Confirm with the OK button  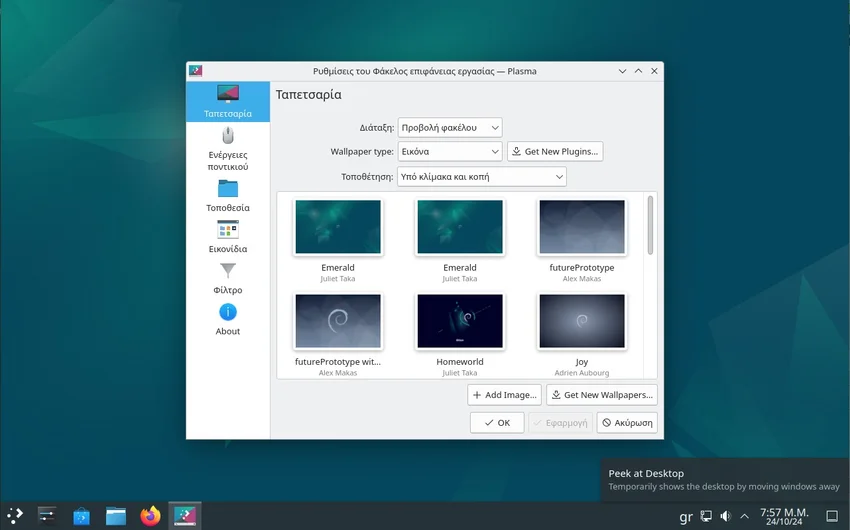pyautogui.click(x=497, y=423)
